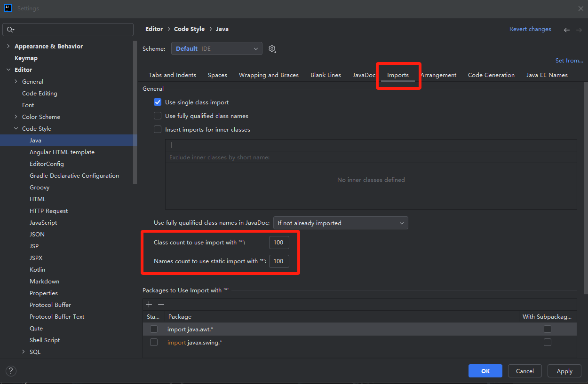Screen dimensions: 588x384
Task: Open the Blank Lines tab
Action: (x=326, y=75)
